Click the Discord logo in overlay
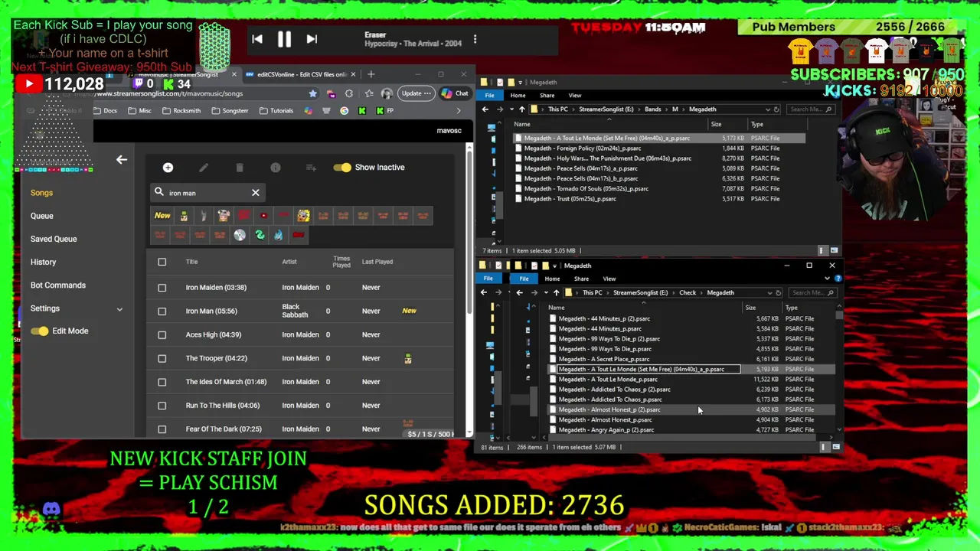The image size is (980, 551). coord(51,509)
